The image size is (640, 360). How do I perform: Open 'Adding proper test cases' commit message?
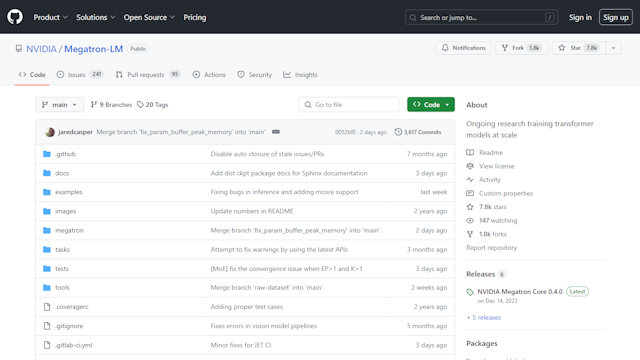click(247, 307)
